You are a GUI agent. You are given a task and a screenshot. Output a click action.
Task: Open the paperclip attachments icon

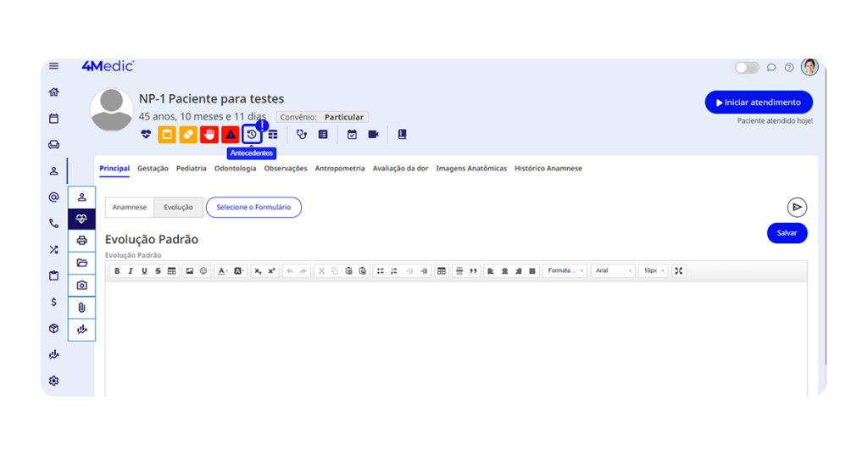[81, 308]
